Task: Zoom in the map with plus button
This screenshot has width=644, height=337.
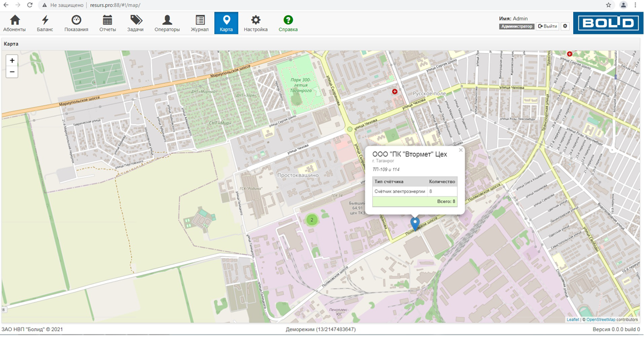Action: click(12, 60)
